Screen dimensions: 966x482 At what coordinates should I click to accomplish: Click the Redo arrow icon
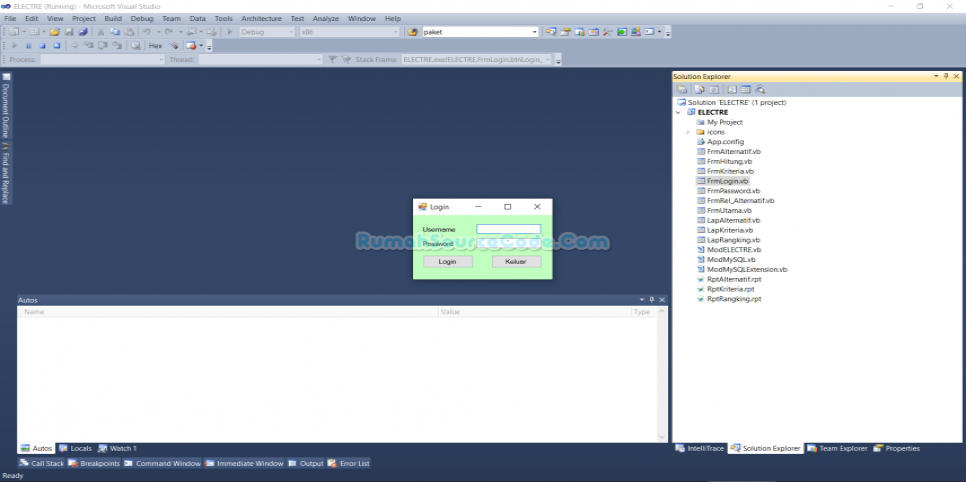[x=169, y=32]
